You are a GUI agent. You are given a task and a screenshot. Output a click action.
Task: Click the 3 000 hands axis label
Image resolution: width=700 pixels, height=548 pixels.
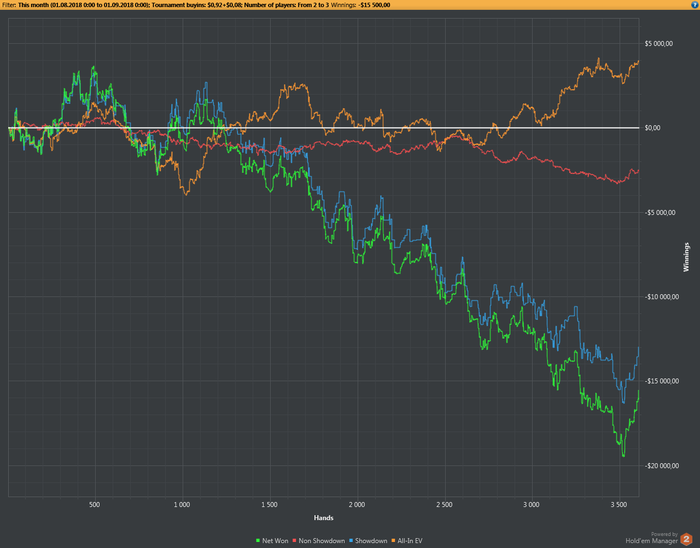531,505
